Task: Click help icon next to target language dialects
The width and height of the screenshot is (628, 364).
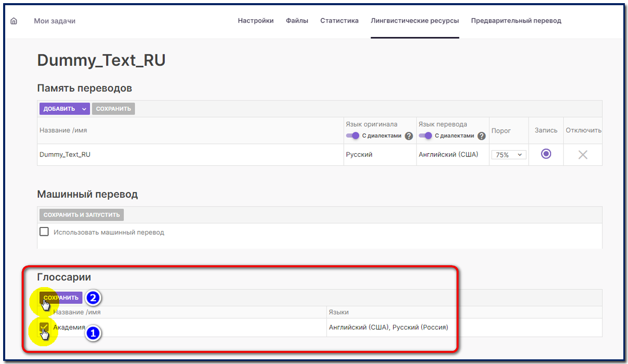Action: pos(482,136)
